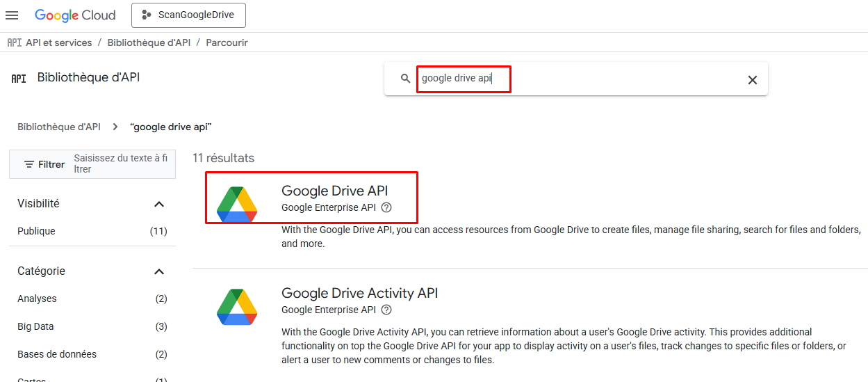Open the Google Drive Activity API result

359,293
